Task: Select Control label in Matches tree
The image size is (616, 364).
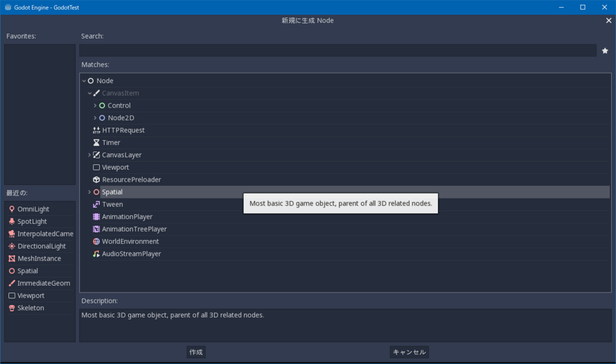Action: [119, 105]
